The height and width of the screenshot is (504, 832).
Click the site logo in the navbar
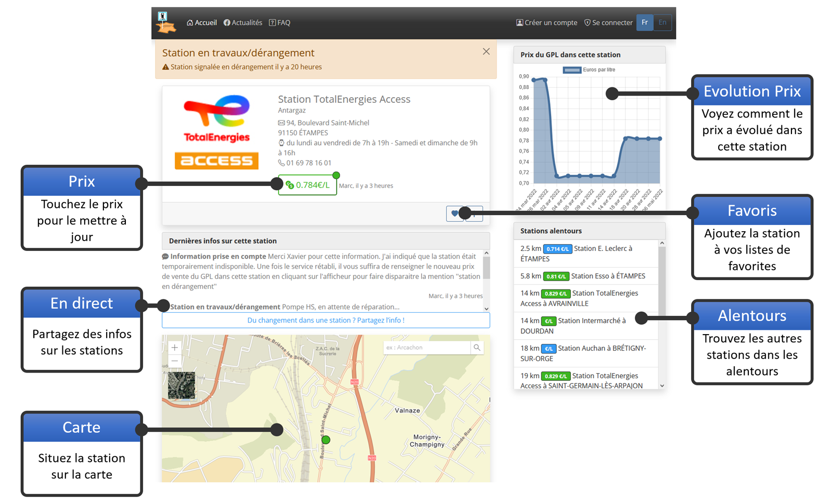[166, 23]
